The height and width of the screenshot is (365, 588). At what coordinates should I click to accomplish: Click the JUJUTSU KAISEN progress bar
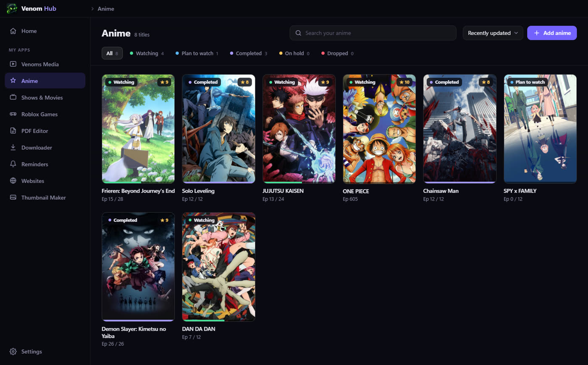point(299,182)
